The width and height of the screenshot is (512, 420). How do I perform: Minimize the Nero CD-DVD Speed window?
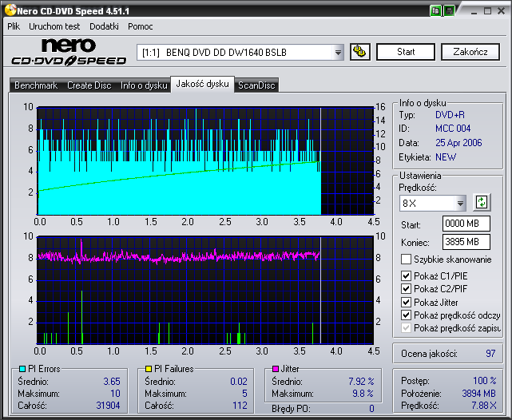tap(474, 11)
